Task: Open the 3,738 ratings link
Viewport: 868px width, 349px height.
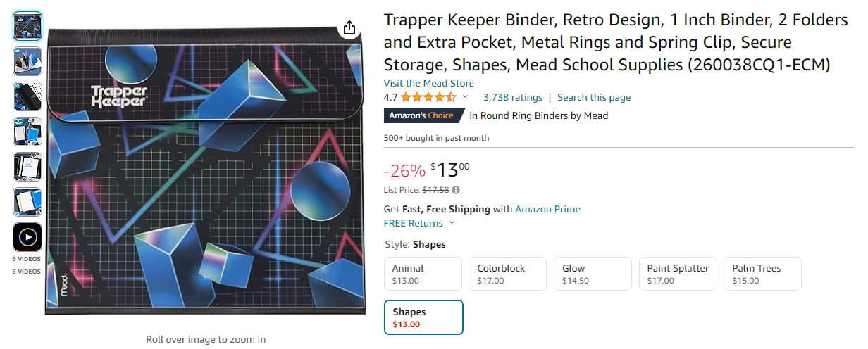Action: click(512, 98)
